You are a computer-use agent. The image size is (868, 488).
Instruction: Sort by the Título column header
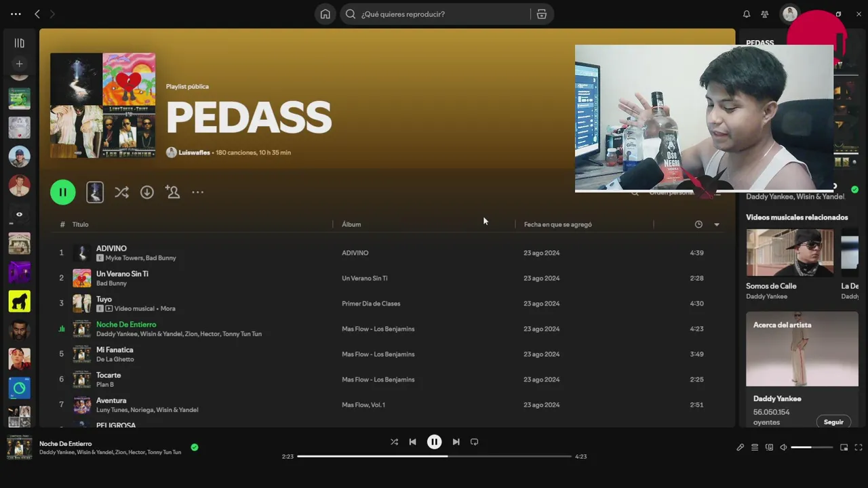point(80,224)
